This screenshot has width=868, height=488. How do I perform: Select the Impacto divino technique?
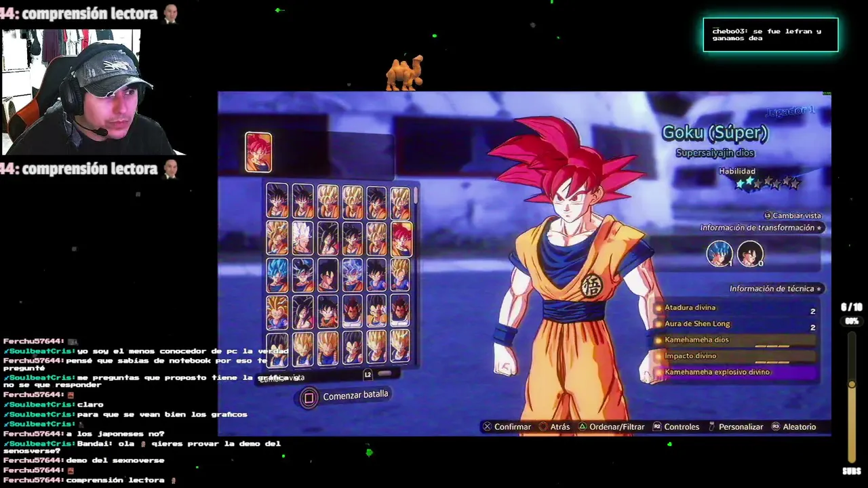point(736,356)
